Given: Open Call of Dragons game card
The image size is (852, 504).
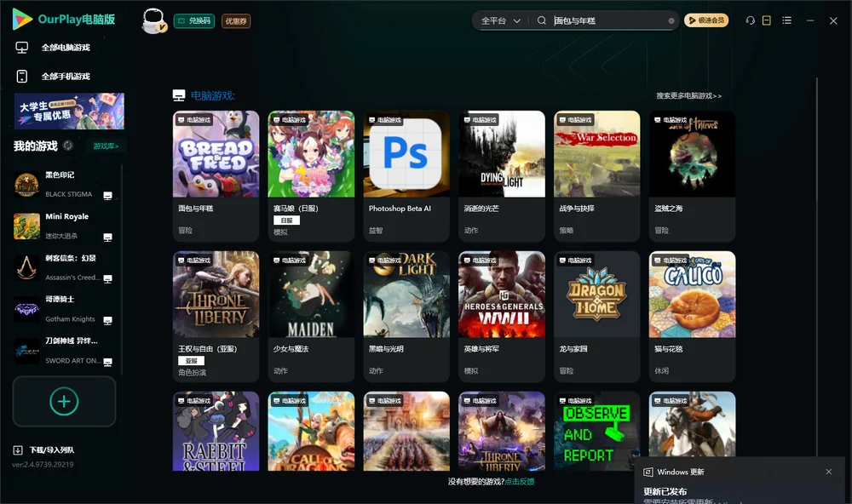Looking at the screenshot, I should [311, 432].
